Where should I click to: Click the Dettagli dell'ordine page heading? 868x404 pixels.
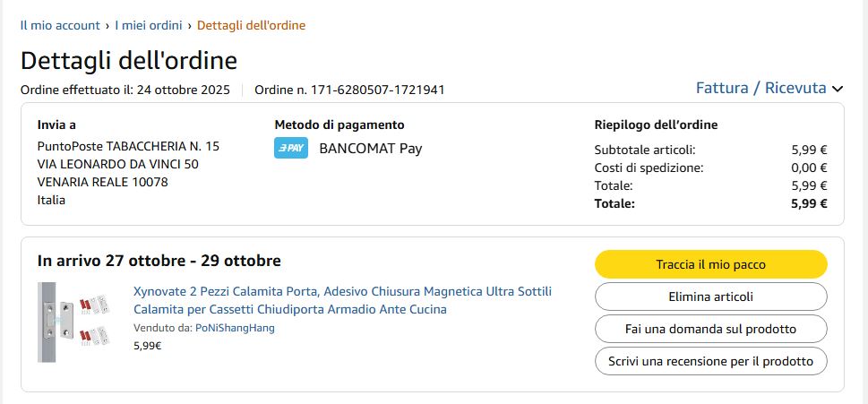(129, 61)
